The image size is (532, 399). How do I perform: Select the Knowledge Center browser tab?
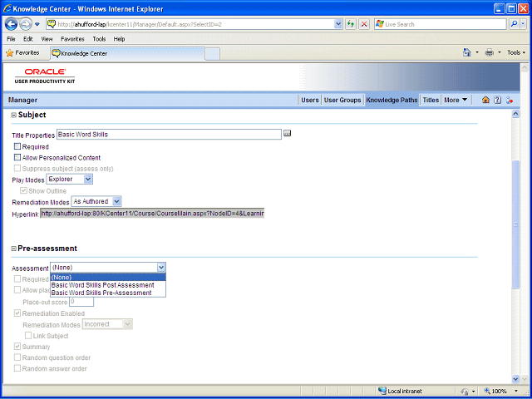click(x=127, y=53)
